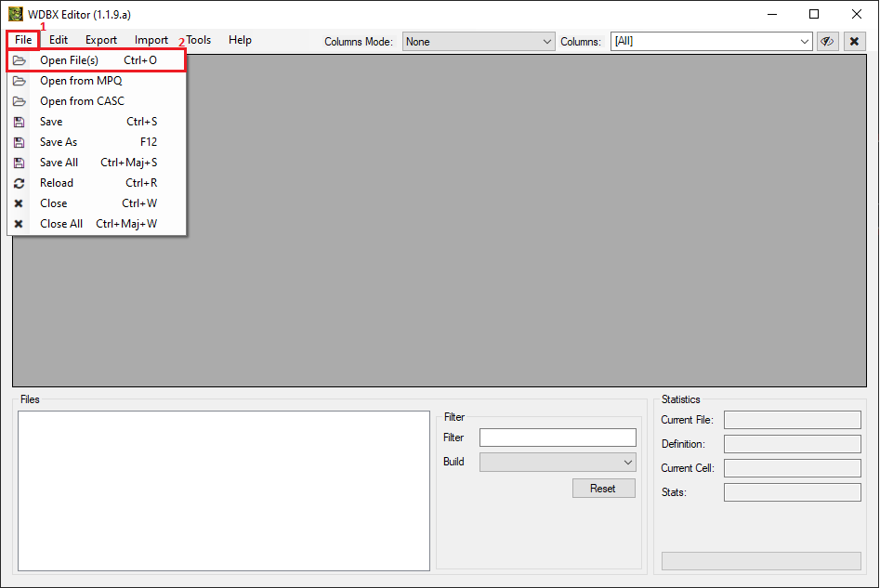Image resolution: width=880 pixels, height=588 pixels.
Task: Choose Reload from the File menu
Action: point(96,183)
